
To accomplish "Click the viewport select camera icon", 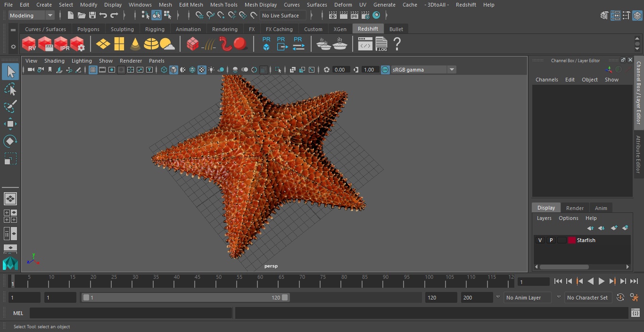I will [x=31, y=70].
